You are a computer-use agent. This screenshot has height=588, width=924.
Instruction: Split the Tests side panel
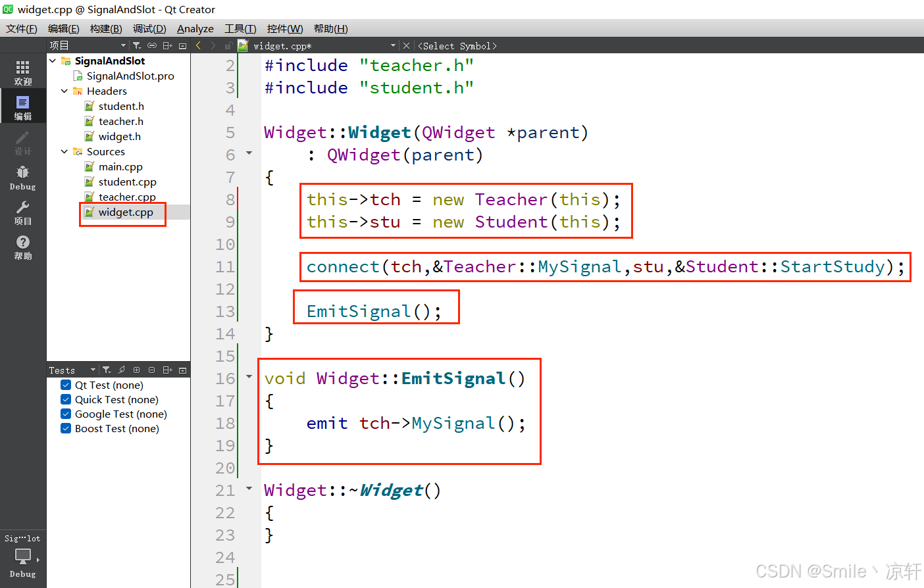(x=168, y=370)
